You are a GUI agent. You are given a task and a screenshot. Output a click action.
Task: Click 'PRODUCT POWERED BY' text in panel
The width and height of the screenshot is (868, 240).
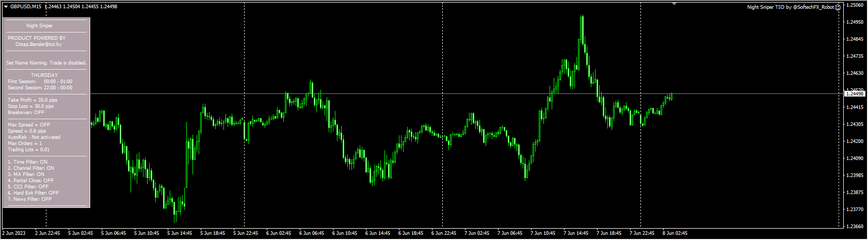37,38
